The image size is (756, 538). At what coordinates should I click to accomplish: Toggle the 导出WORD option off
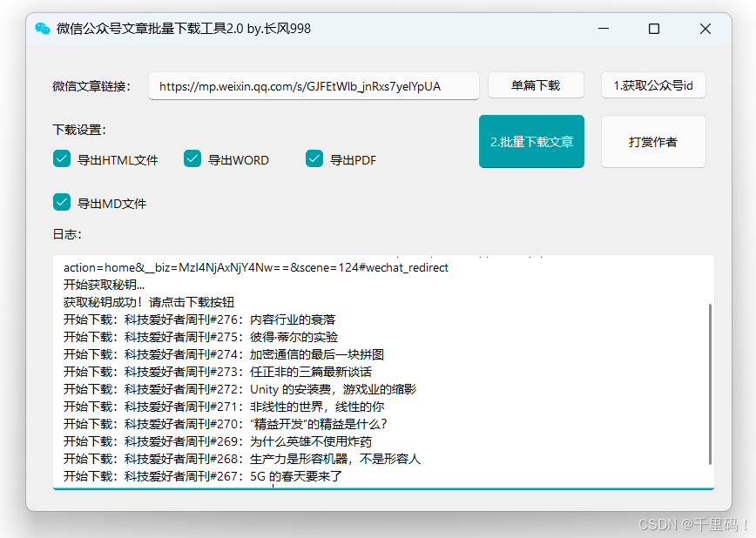coord(192,159)
